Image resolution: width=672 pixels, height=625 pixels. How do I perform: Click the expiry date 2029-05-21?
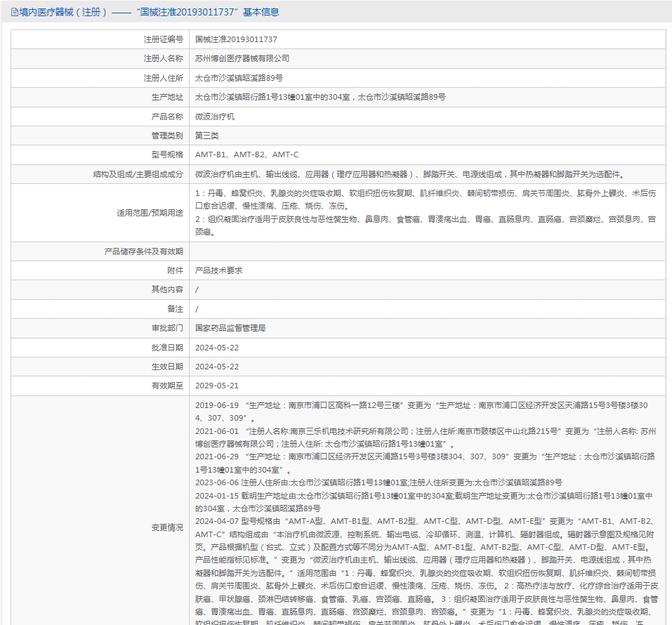pos(217,386)
